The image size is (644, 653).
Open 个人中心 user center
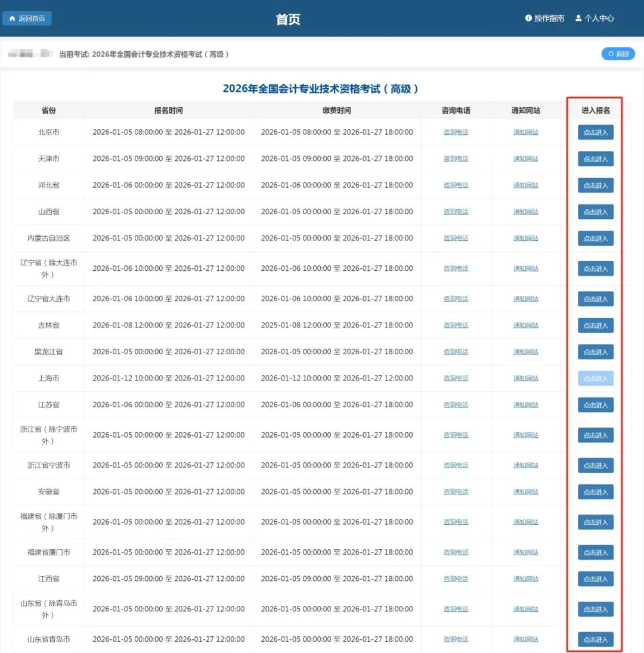coord(595,18)
